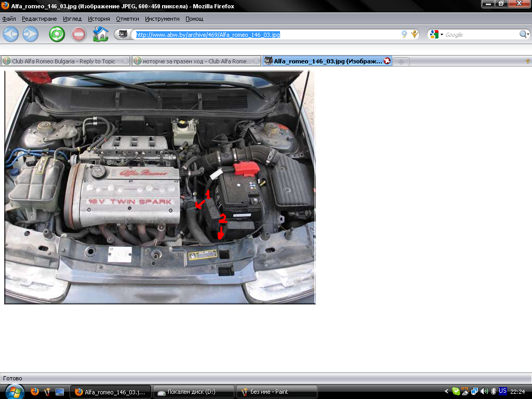Click the magnifier icon in Google search box

click(524, 34)
